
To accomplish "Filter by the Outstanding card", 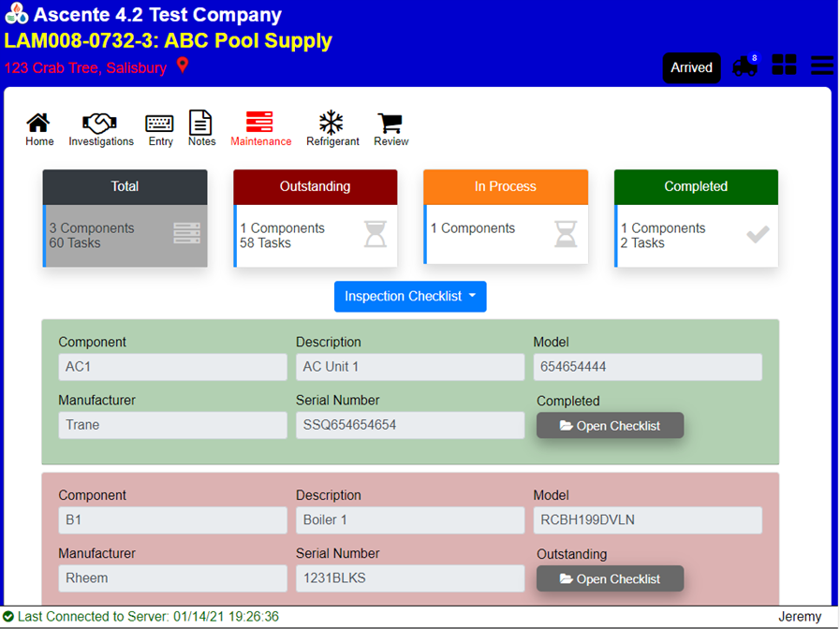I will [x=316, y=219].
